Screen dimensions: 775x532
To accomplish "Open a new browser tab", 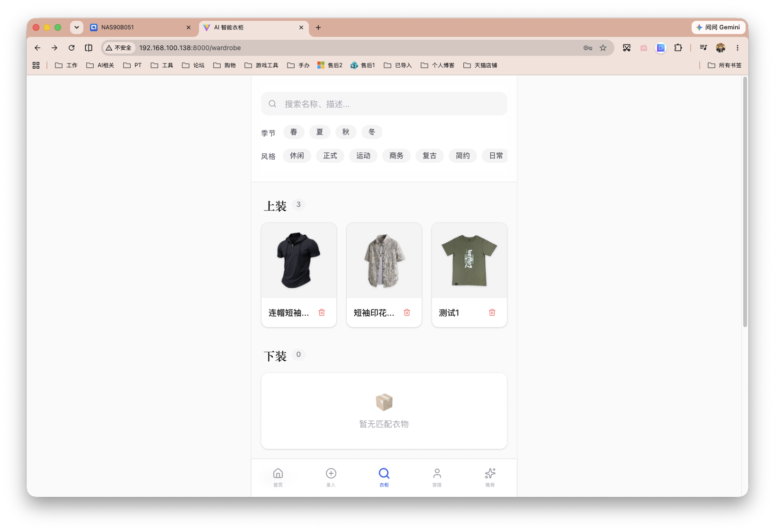I will [x=318, y=27].
